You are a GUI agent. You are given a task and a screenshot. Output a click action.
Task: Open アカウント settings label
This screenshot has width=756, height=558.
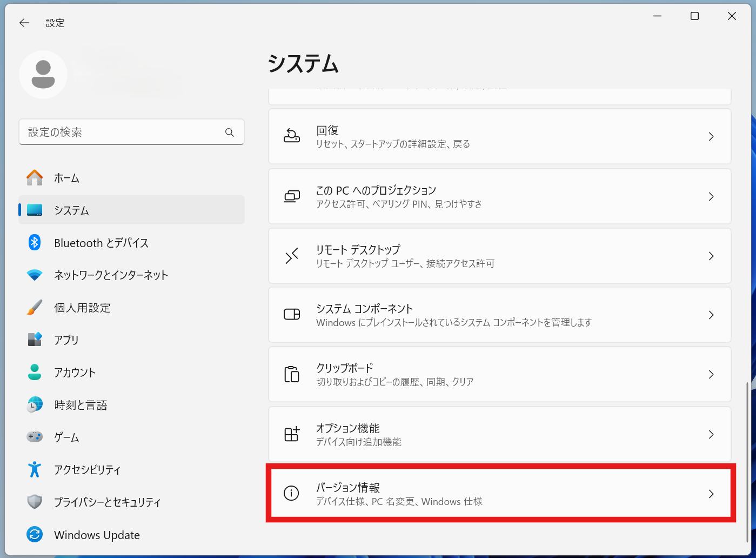coord(75,372)
